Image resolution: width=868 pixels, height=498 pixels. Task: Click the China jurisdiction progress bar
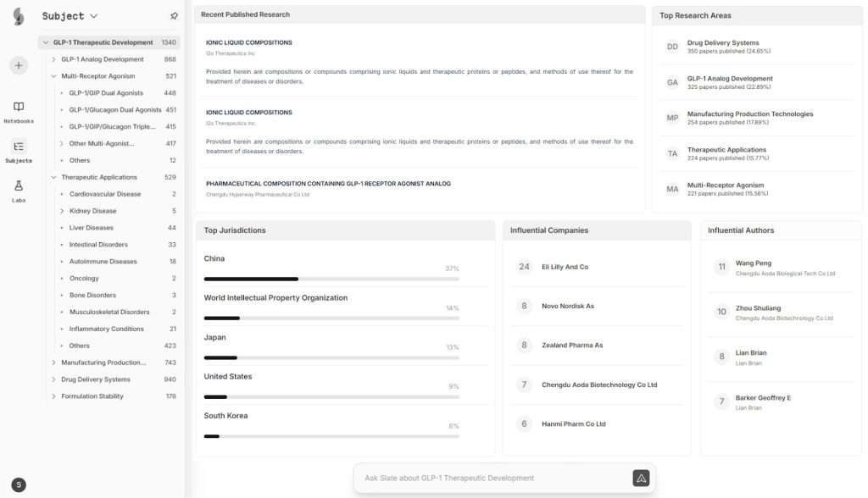[x=331, y=279]
